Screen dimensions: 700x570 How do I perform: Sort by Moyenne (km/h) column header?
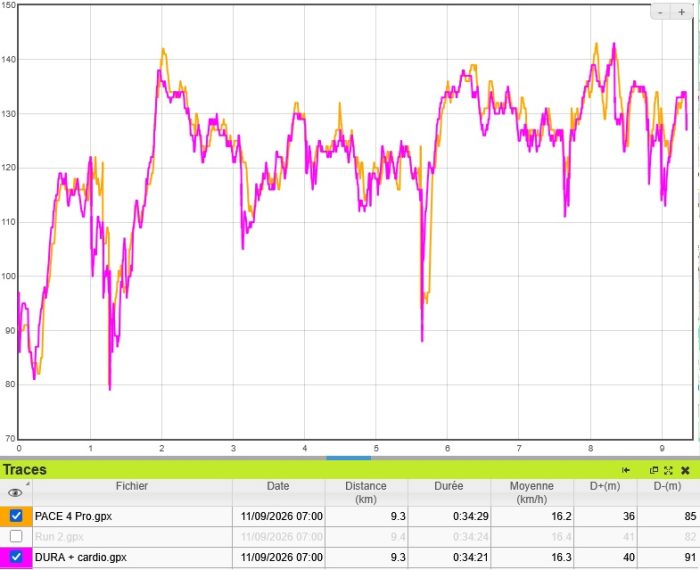coord(532,493)
